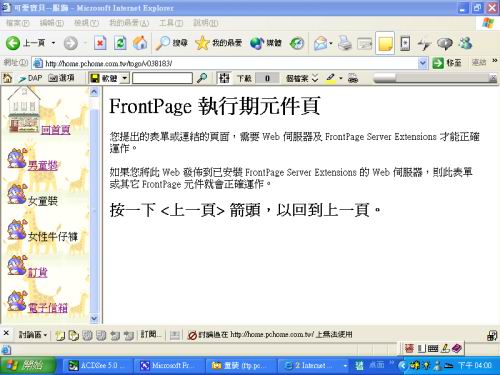Open the 說明 (Help) menu
The image size is (500, 375).
click(206, 23)
